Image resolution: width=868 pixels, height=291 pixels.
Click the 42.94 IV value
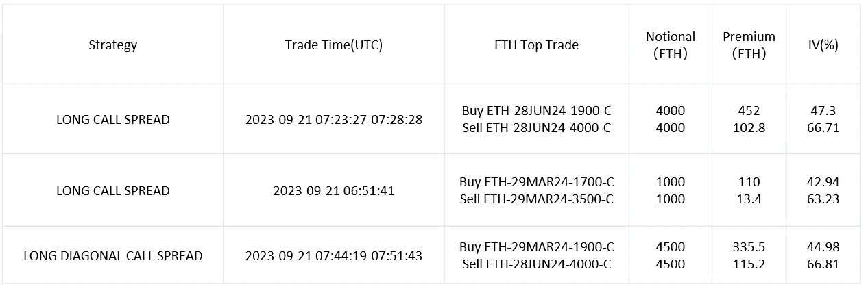pos(823,182)
